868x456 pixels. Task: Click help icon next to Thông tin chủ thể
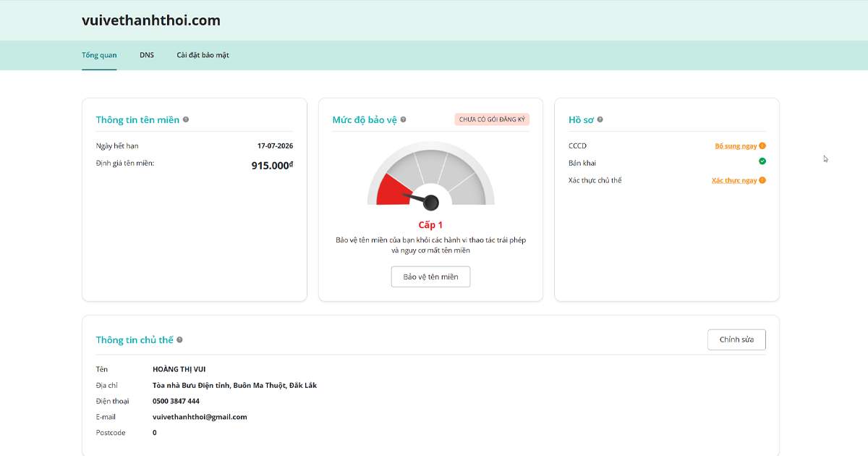pos(180,339)
